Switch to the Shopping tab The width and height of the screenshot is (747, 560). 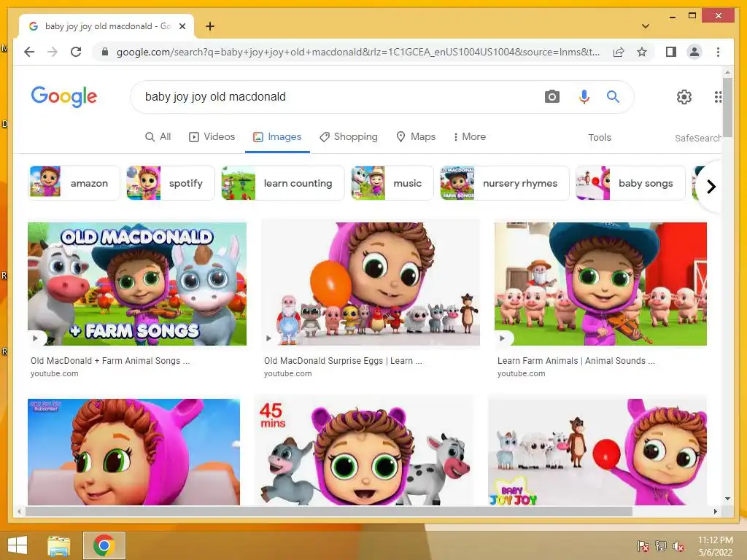pyautogui.click(x=348, y=136)
